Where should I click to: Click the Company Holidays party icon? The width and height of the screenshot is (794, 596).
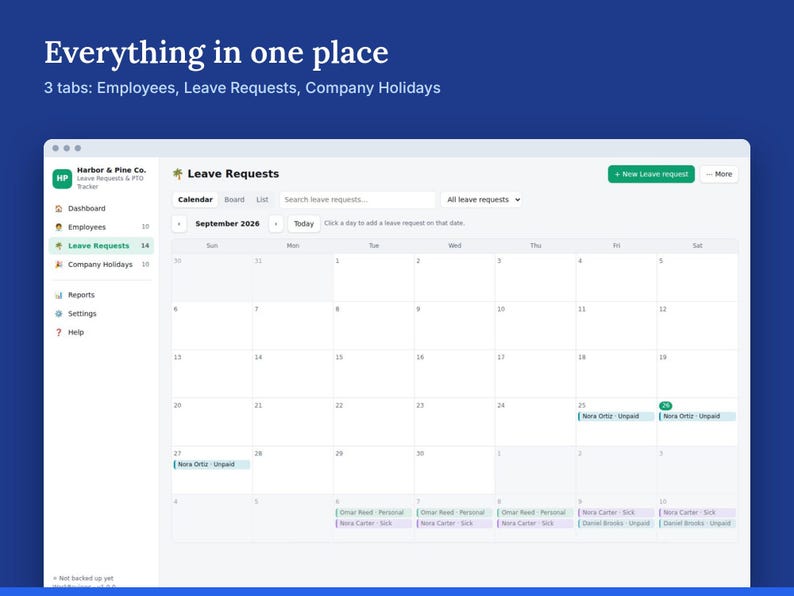tap(59, 265)
